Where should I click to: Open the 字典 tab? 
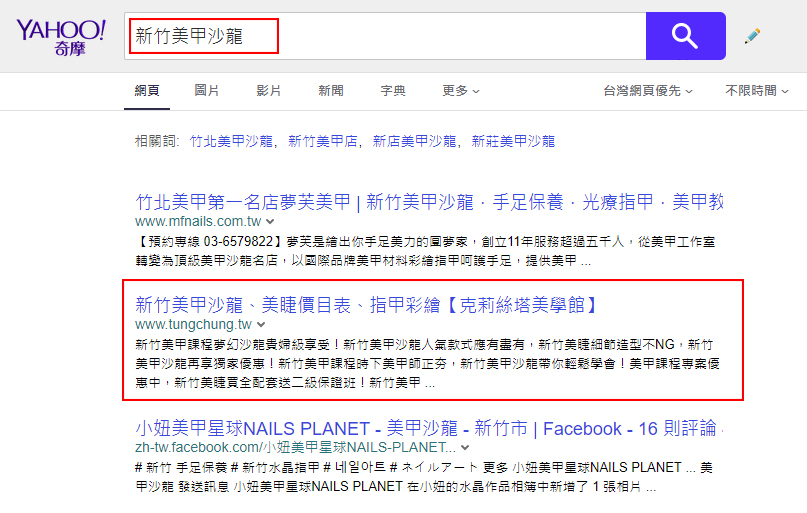coord(393,91)
